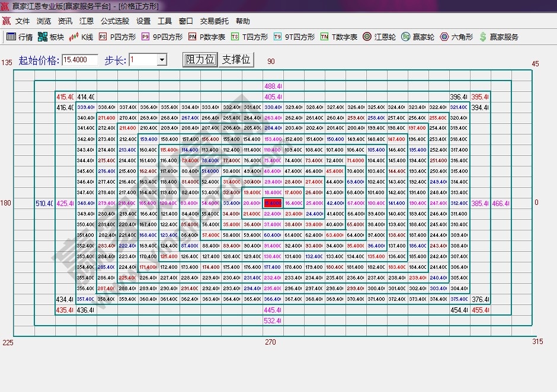The height and width of the screenshot is (392, 557).
Task: Open the 赢家轮 wheel tool
Action: click(x=418, y=37)
